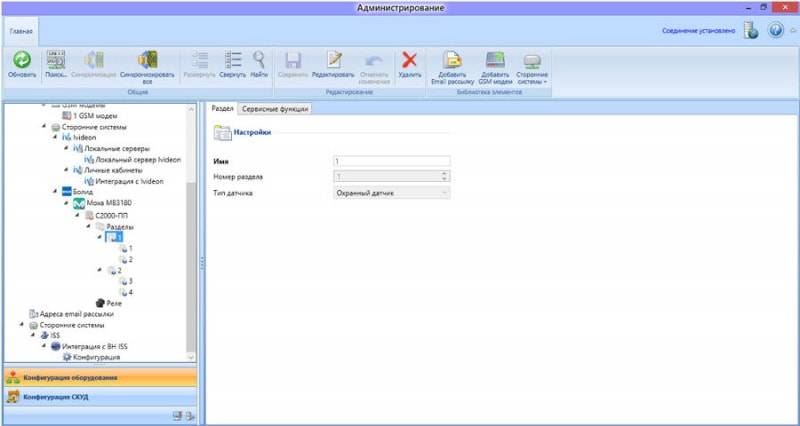Select Локальные серверы in the tree

click(112, 148)
